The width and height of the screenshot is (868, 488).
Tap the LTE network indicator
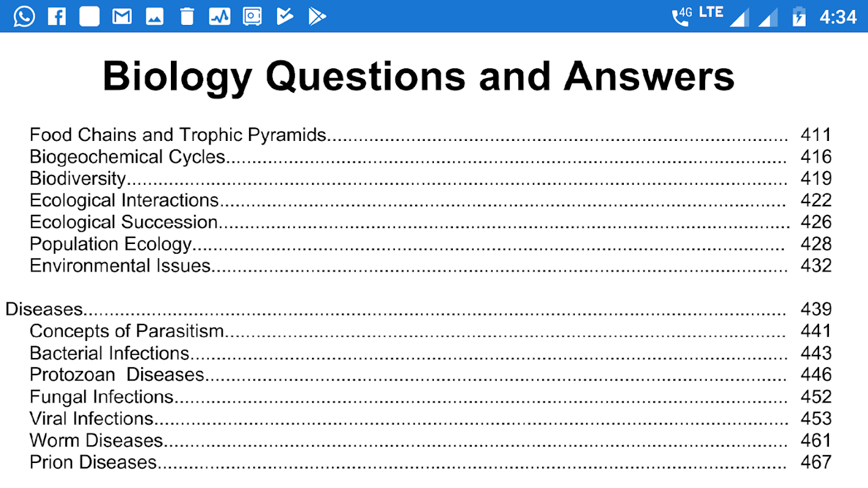pyautogui.click(x=711, y=12)
